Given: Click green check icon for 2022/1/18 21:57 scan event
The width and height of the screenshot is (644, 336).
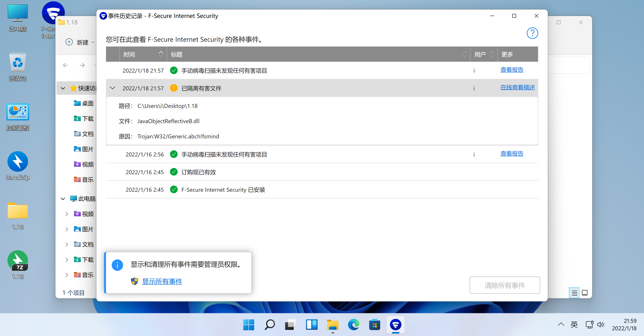Looking at the screenshot, I should [174, 71].
